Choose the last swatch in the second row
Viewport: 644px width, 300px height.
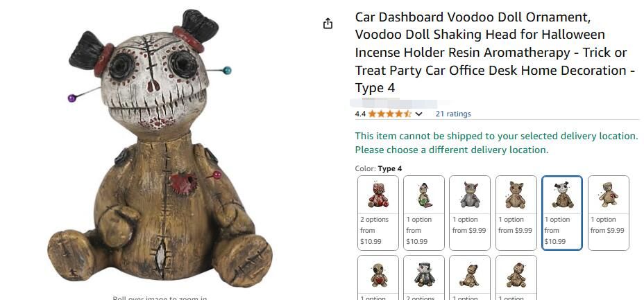pos(516,277)
